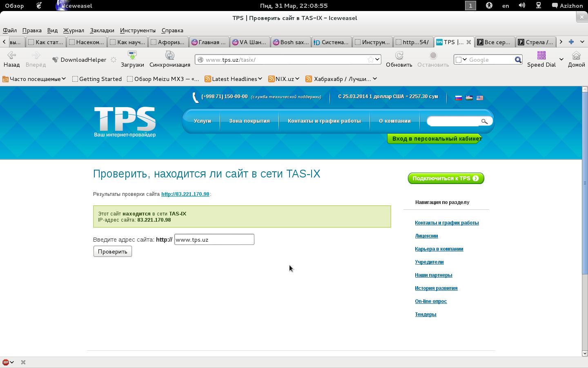
Task: Click the site address input field
Action: pyautogui.click(x=214, y=240)
